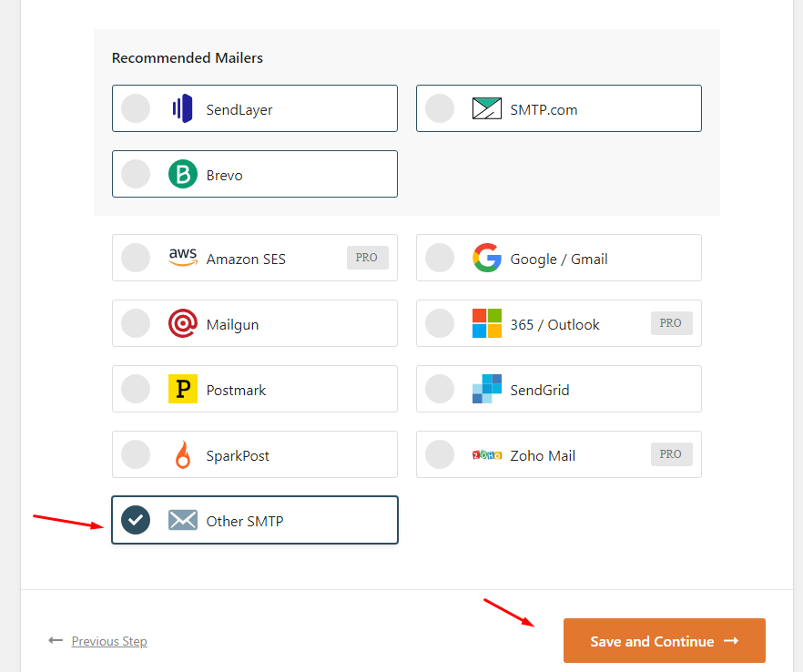Screen dimensions: 803x672
Task: Click the SparkPost label text
Action: point(238,456)
